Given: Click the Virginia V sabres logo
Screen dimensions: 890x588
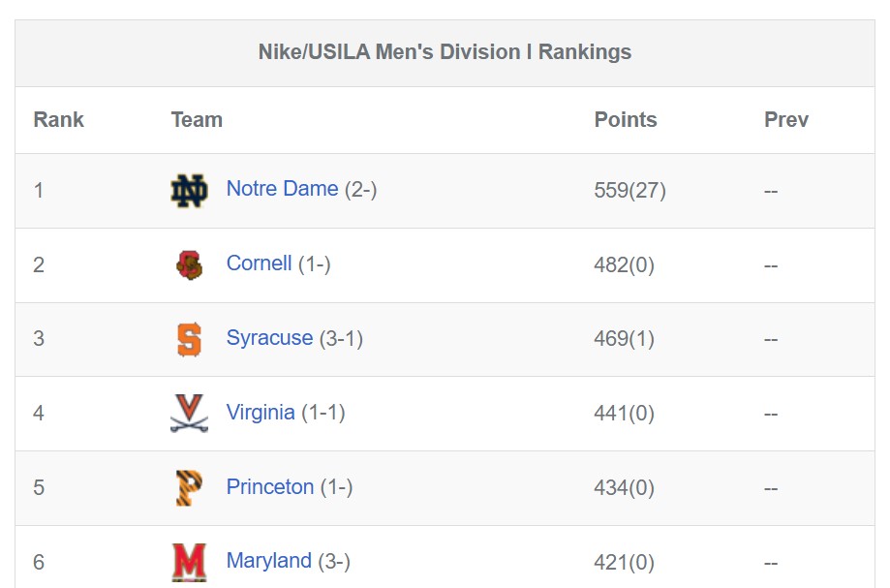Looking at the screenshot, I should 189,414.
